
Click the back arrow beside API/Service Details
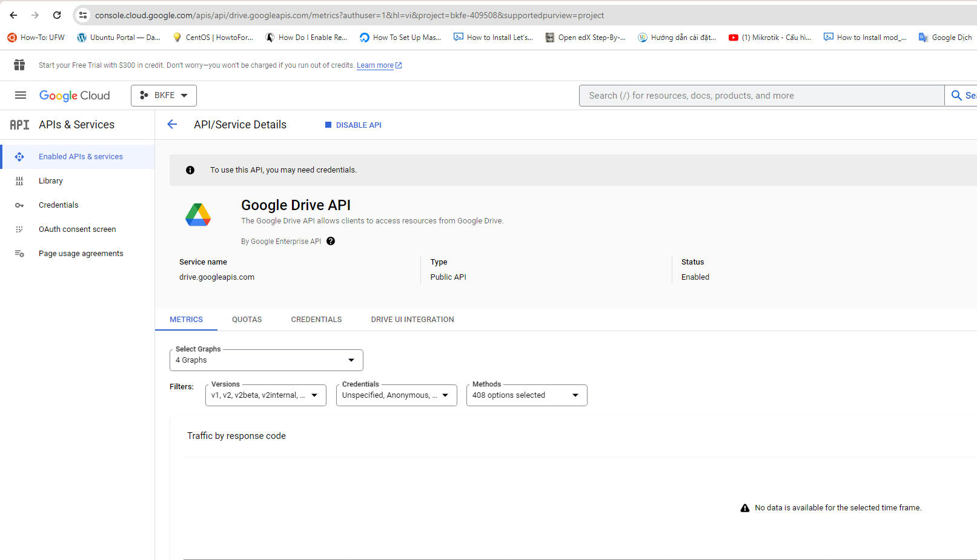click(x=172, y=125)
